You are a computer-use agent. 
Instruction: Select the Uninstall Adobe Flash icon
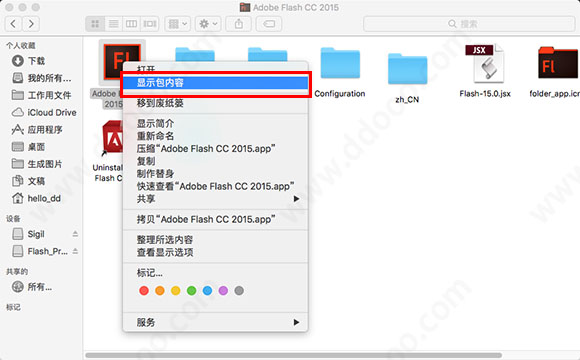[x=111, y=139]
